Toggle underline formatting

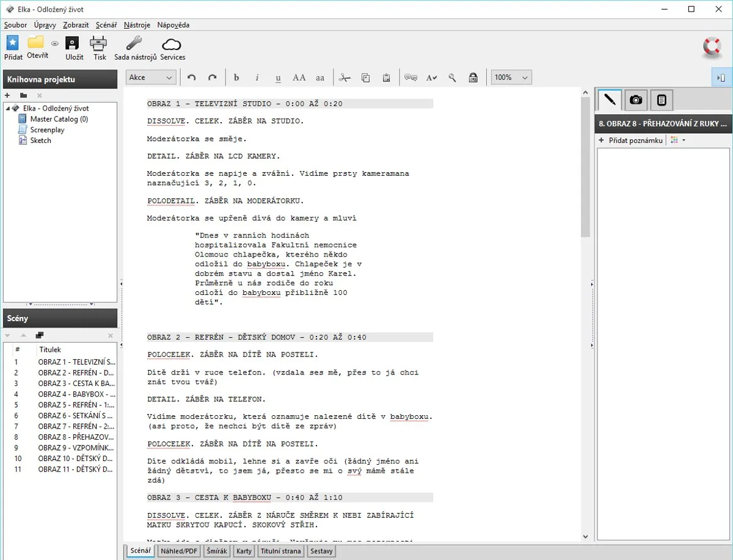[278, 78]
